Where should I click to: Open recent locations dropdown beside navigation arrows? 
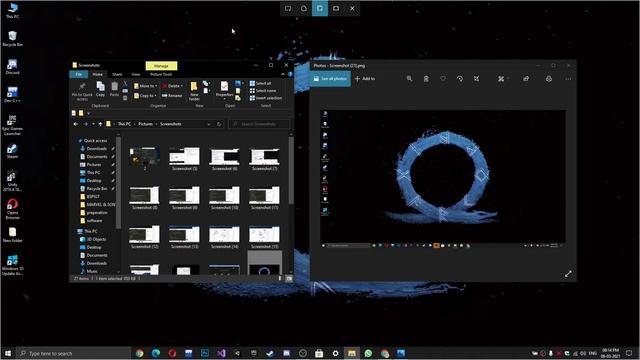[93, 124]
